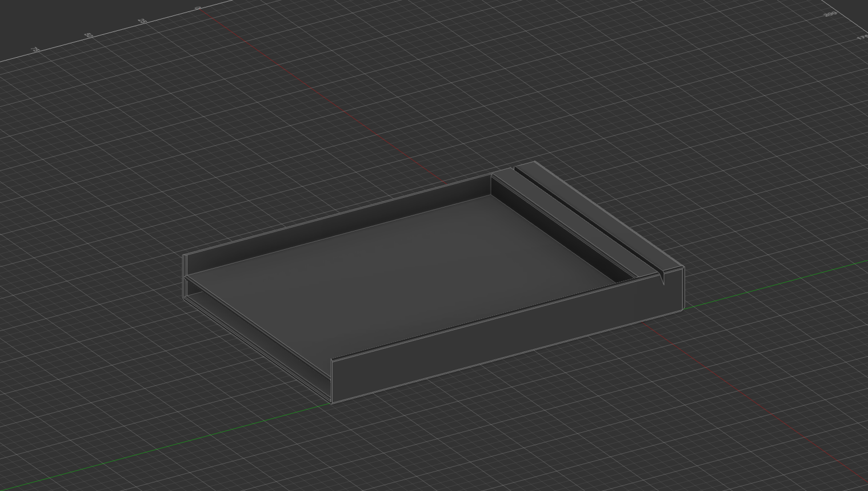868x491 pixels.
Task: Click the 50 ruler mark on the plate edge
Action: pos(89,34)
